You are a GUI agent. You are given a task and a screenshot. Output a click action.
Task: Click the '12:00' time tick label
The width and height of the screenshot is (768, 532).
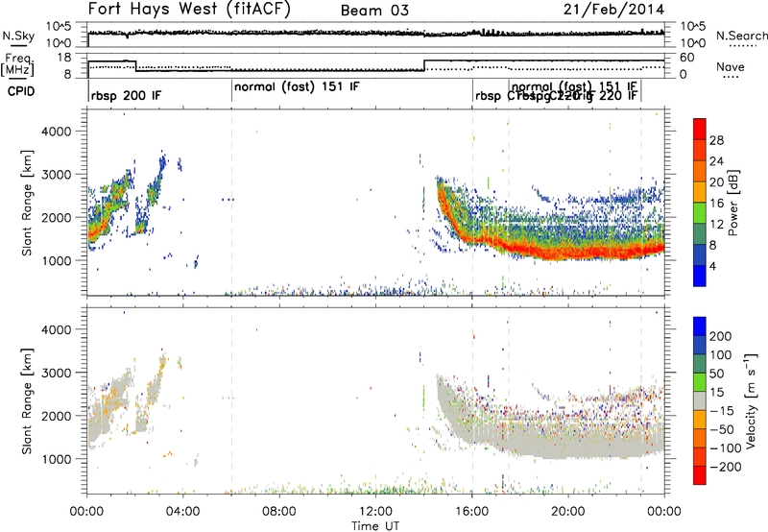pyautogui.click(x=375, y=511)
